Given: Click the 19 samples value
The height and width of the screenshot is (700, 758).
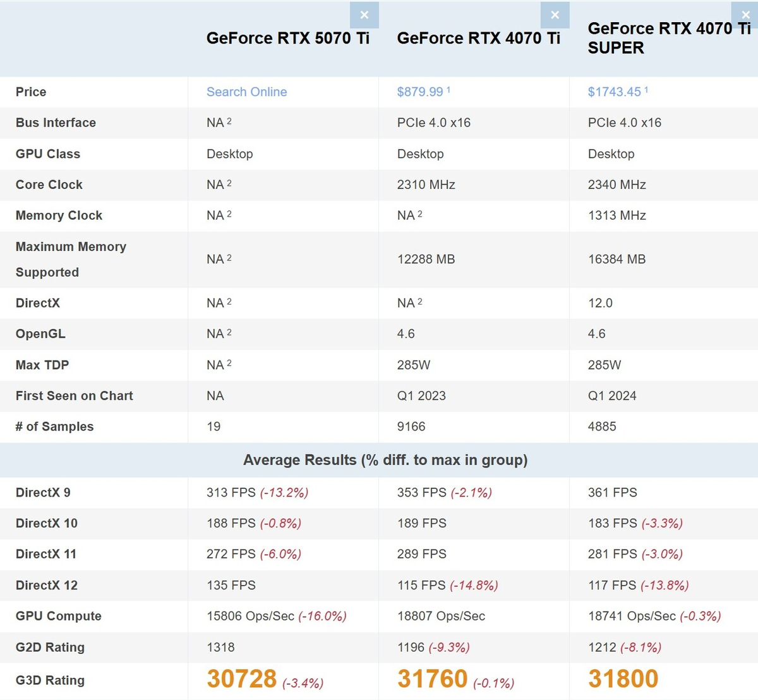Looking at the screenshot, I should pyautogui.click(x=214, y=426).
